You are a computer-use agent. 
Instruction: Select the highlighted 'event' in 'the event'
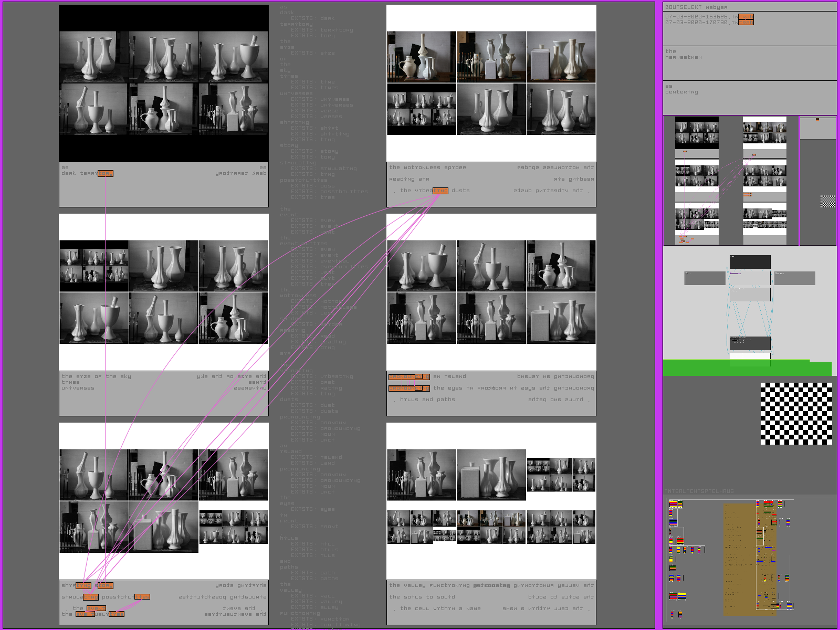coord(96,608)
